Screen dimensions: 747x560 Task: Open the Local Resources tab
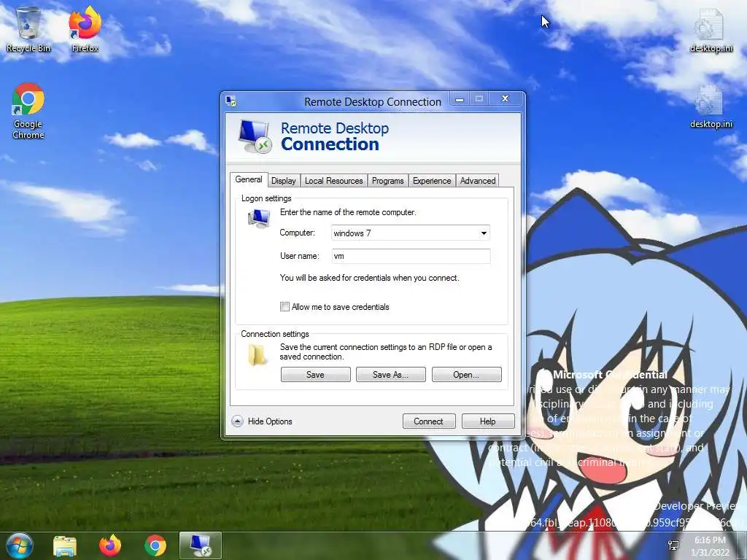point(334,181)
